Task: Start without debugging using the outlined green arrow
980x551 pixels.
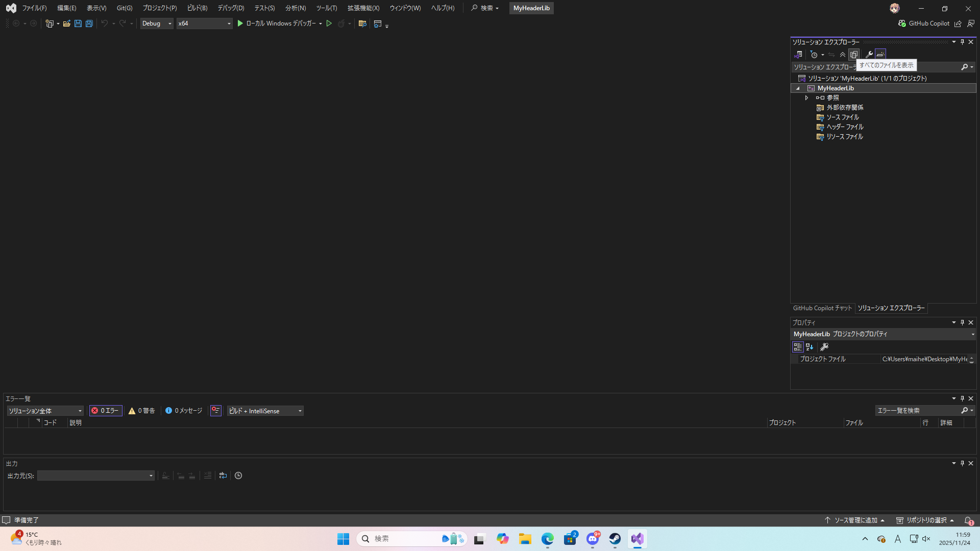Action: click(329, 23)
